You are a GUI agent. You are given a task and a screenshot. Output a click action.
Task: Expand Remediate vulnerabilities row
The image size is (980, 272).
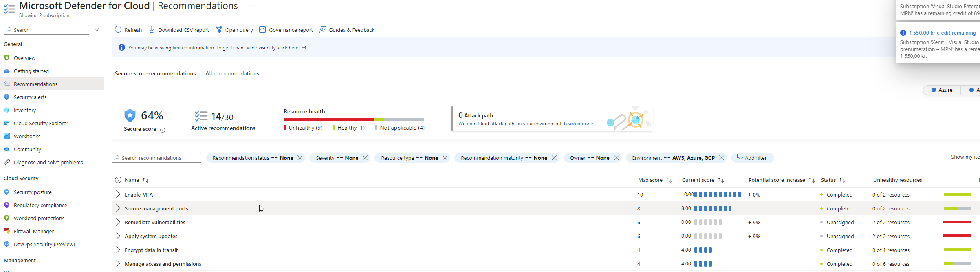click(x=118, y=222)
